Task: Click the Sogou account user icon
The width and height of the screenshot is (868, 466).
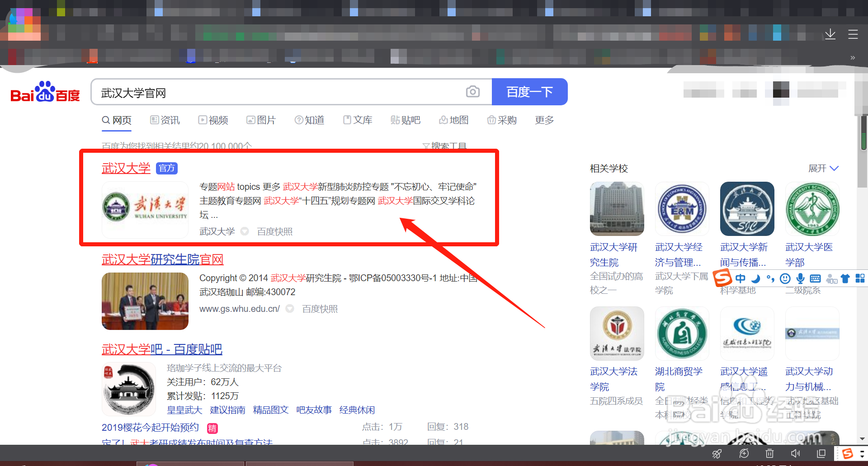Action: pos(831,279)
